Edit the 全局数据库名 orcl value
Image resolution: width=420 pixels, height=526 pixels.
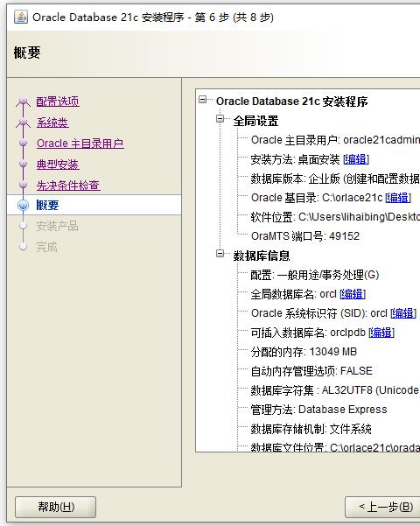(x=353, y=294)
